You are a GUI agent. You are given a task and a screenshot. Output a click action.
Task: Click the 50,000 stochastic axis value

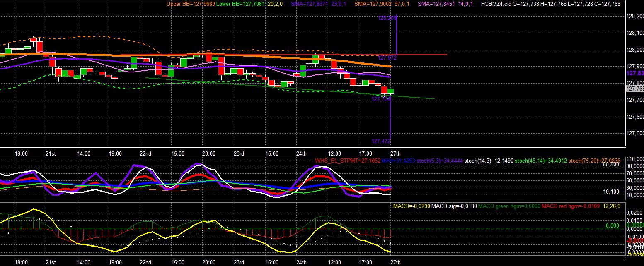point(635,180)
